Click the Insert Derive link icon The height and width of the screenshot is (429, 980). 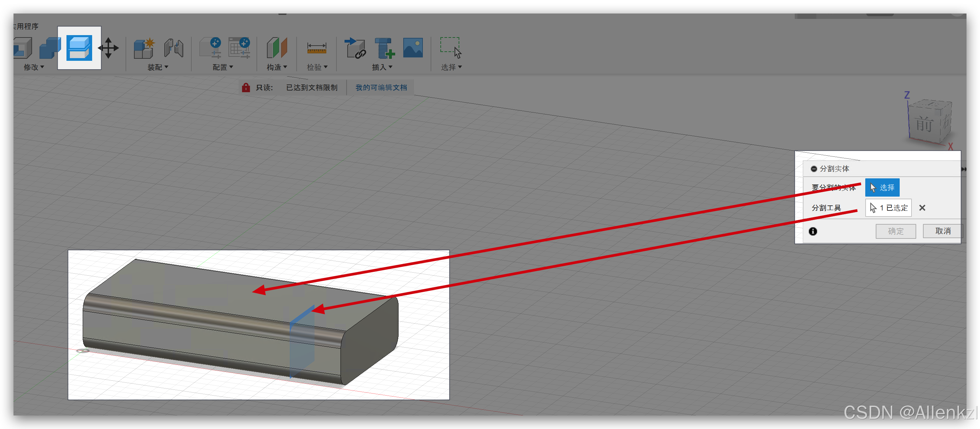pyautogui.click(x=355, y=48)
